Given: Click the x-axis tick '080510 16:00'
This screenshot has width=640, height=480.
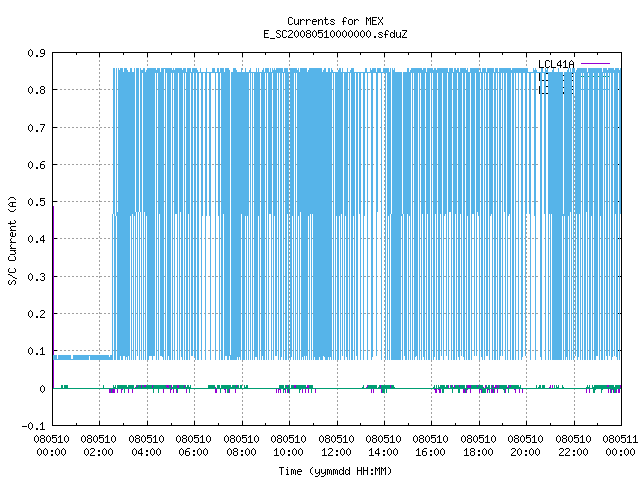Looking at the screenshot, I should (431, 446).
